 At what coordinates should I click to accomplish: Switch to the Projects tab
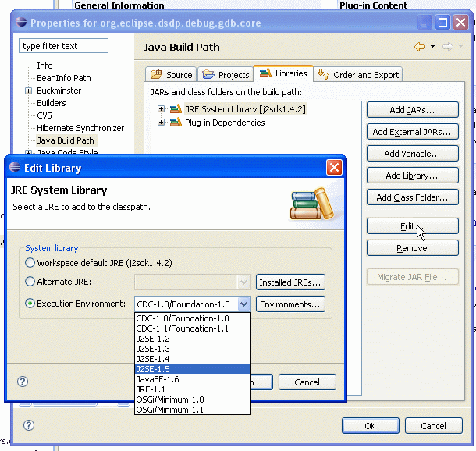226,75
